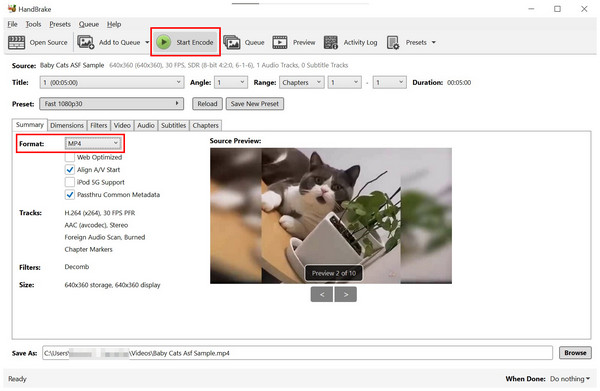The height and width of the screenshot is (391, 600).
Task: Expand the Presets toolbar dropdown arrow
Action: tap(434, 42)
